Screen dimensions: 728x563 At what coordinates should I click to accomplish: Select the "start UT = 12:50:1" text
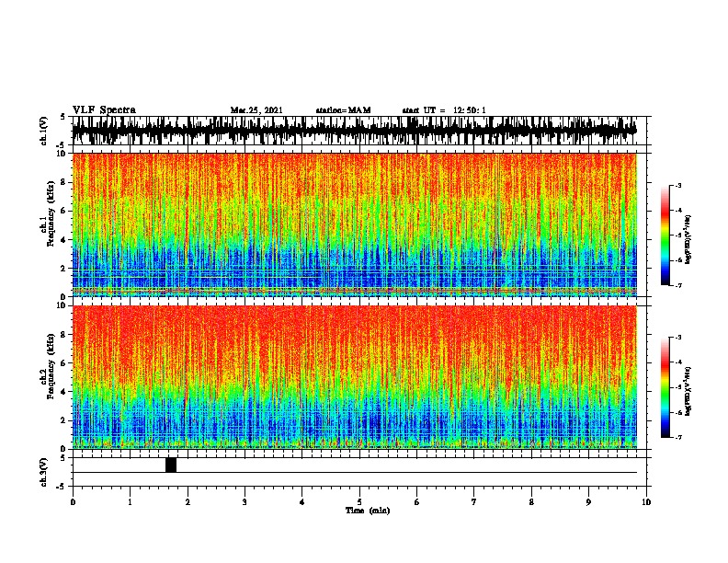pyautogui.click(x=444, y=110)
